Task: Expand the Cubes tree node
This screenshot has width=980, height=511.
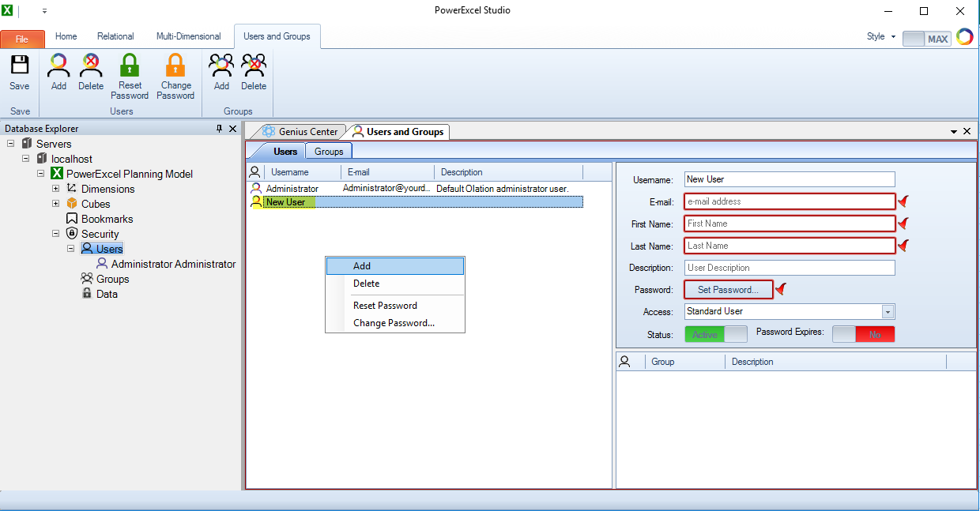Action: tap(55, 204)
